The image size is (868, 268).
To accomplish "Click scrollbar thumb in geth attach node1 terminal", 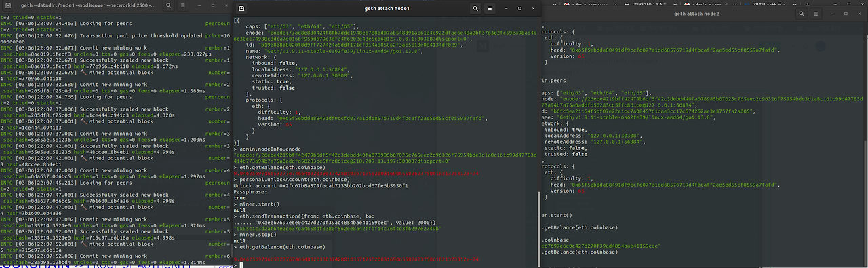I will point(539,229).
